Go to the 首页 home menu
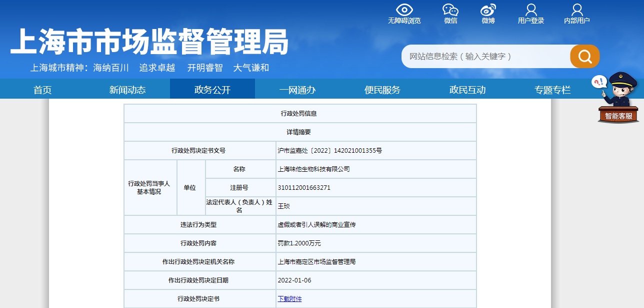644x308 pixels. [42, 90]
